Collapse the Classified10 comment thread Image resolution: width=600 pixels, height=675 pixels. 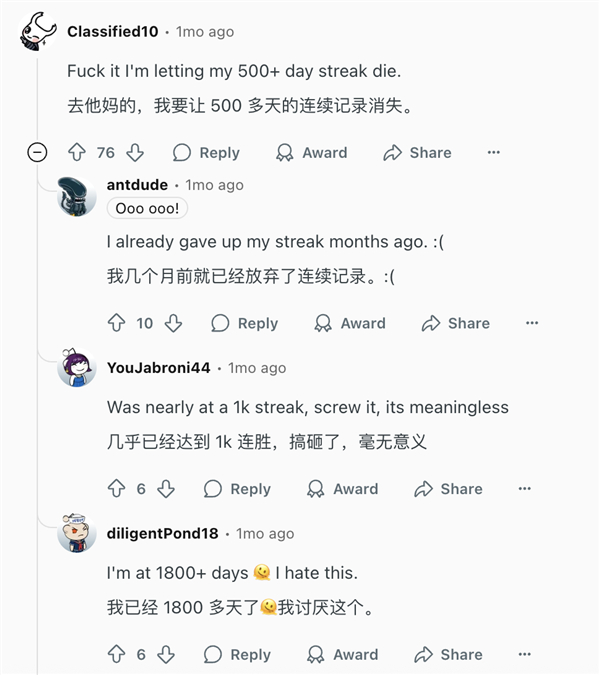coord(37,153)
